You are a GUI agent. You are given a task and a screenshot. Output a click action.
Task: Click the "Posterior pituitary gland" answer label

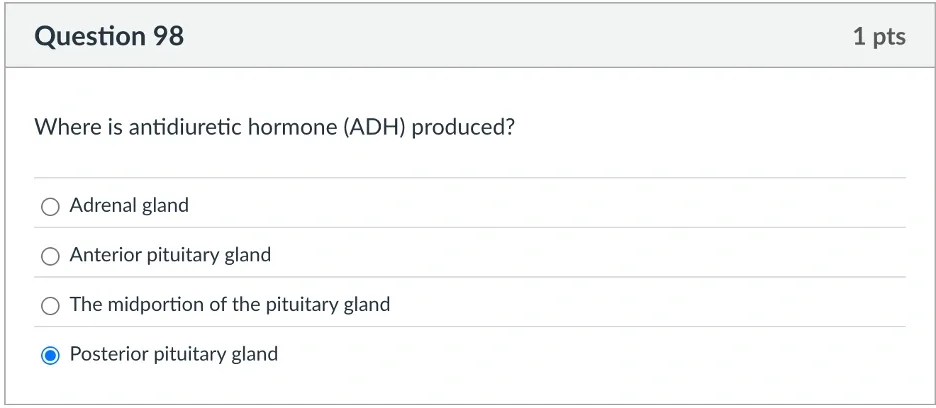pos(174,354)
